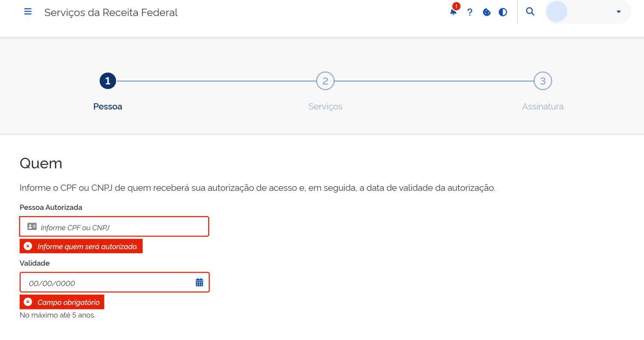
Task: Toggle high contrast mode
Action: [502, 12]
